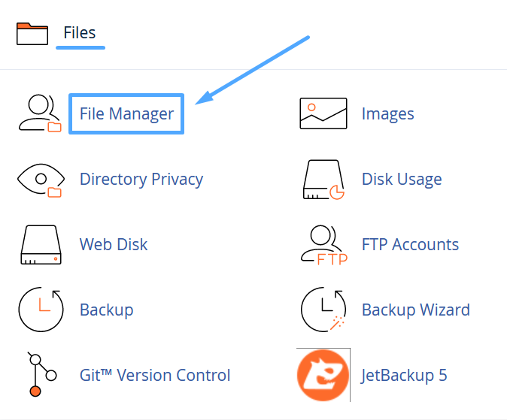Open FTP Accounts text link
This screenshot has width=507, height=420.
point(410,245)
